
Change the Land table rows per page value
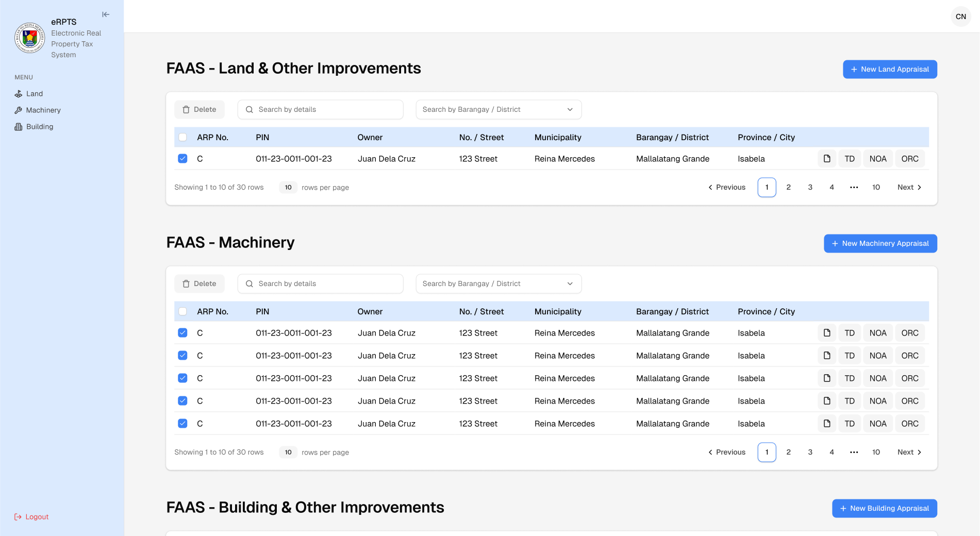288,188
